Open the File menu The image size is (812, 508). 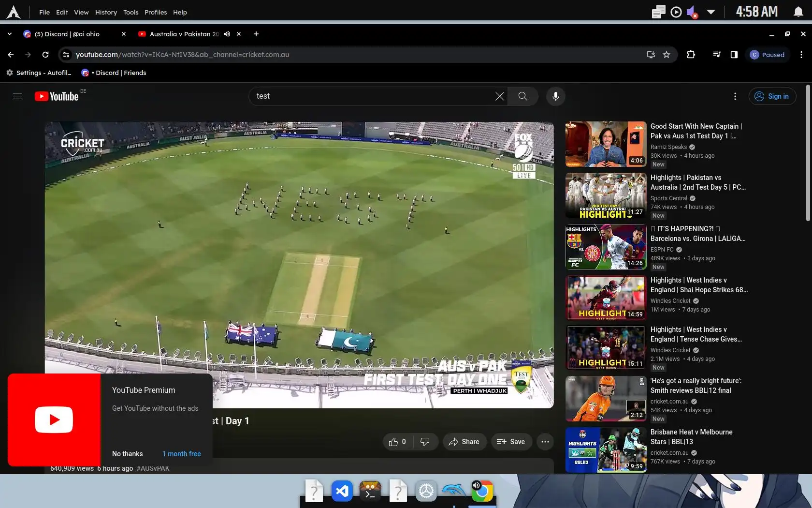[44, 12]
